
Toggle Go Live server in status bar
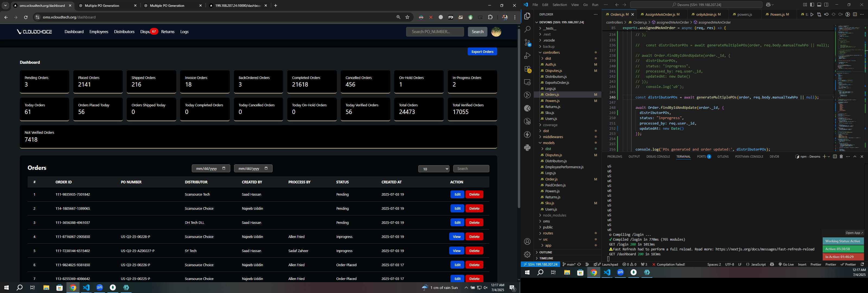point(786,264)
